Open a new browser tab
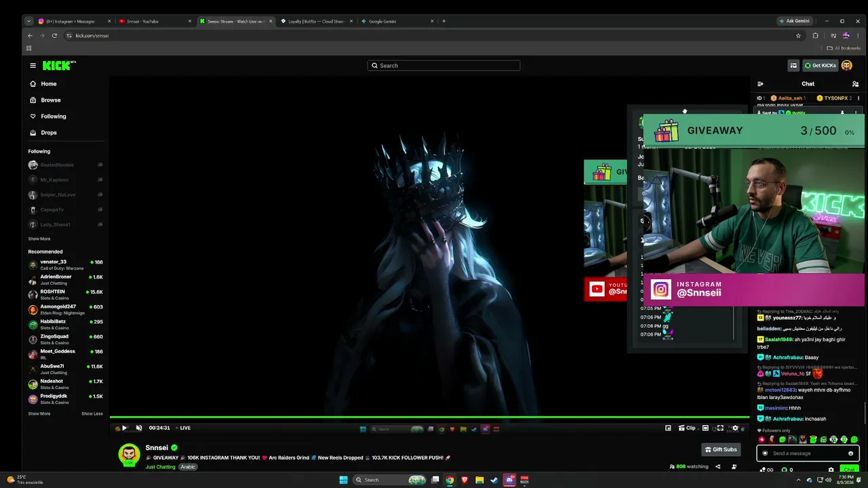The image size is (868, 488). [x=443, y=21]
